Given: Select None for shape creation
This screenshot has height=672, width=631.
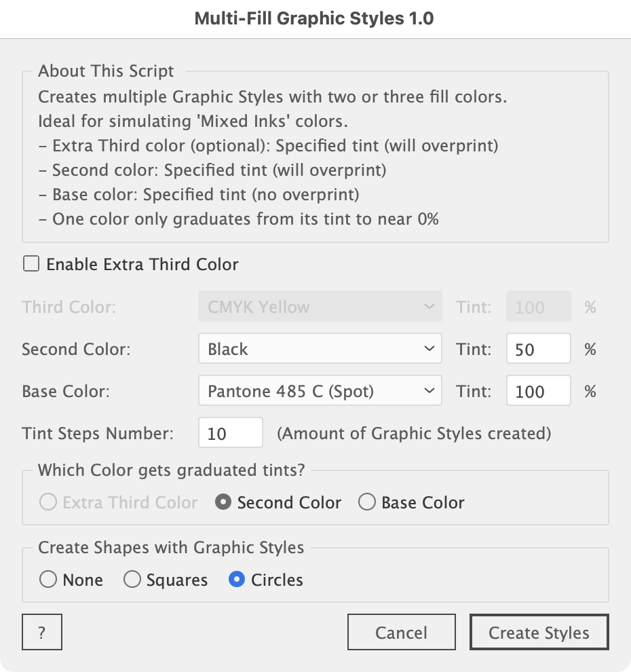Looking at the screenshot, I should click(48, 580).
